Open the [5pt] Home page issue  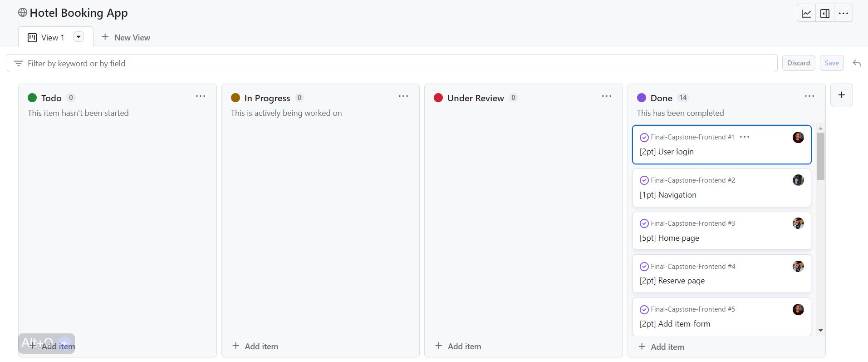click(669, 238)
